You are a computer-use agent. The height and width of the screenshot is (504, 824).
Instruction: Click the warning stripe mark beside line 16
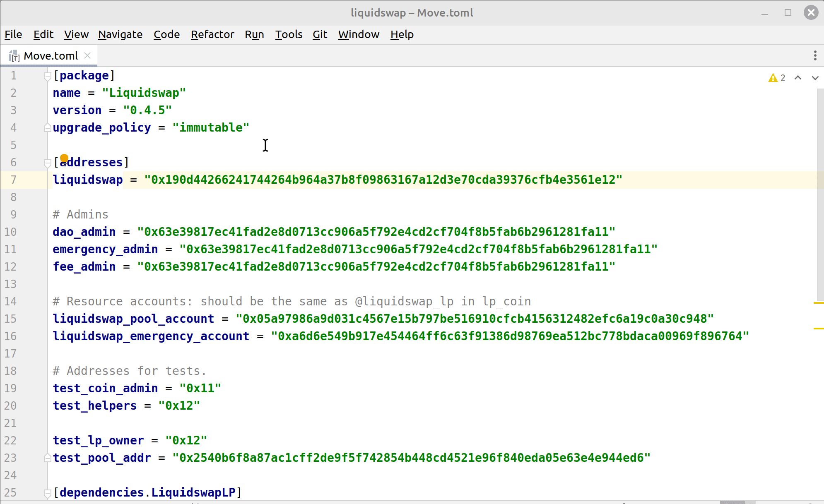coord(818,328)
